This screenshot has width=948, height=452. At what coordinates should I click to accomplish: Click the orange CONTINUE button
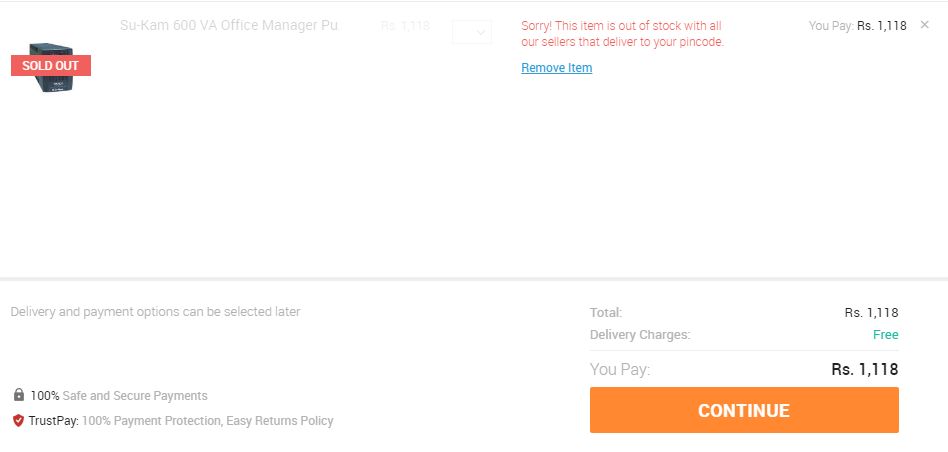(744, 410)
